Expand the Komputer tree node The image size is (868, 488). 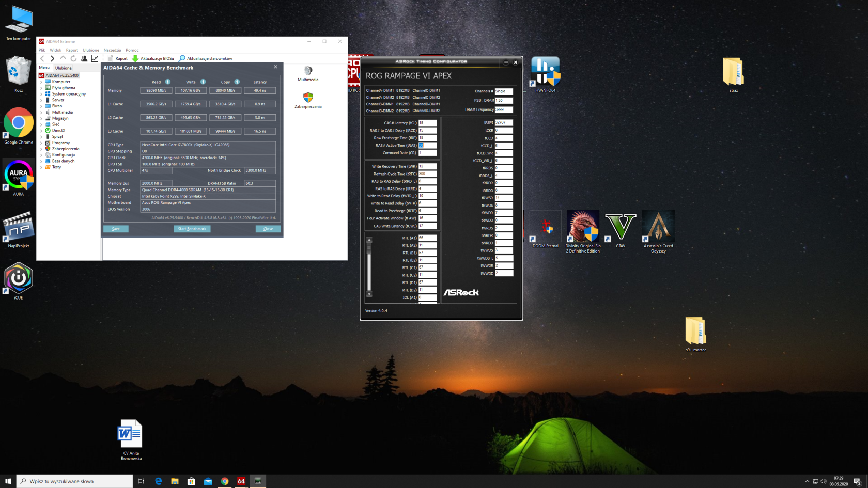click(x=41, y=82)
